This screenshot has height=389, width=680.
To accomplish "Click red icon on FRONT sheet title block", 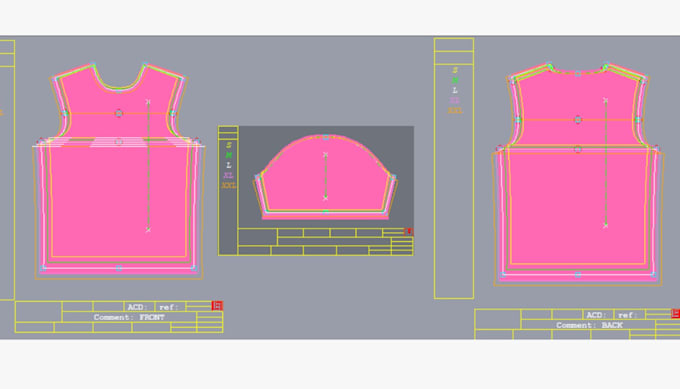I will pyautogui.click(x=217, y=306).
